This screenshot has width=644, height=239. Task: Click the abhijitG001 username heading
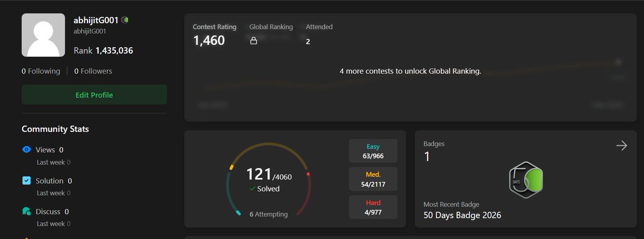pyautogui.click(x=96, y=20)
